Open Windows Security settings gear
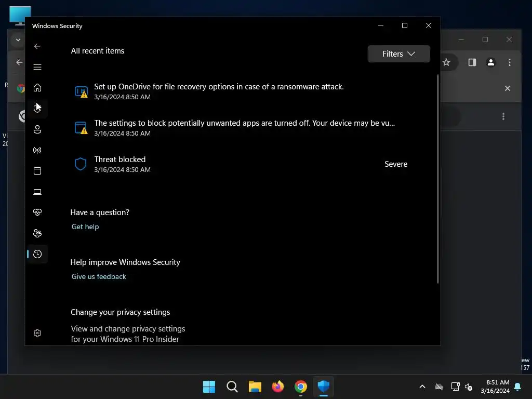Image resolution: width=532 pixels, height=399 pixels. click(37, 333)
